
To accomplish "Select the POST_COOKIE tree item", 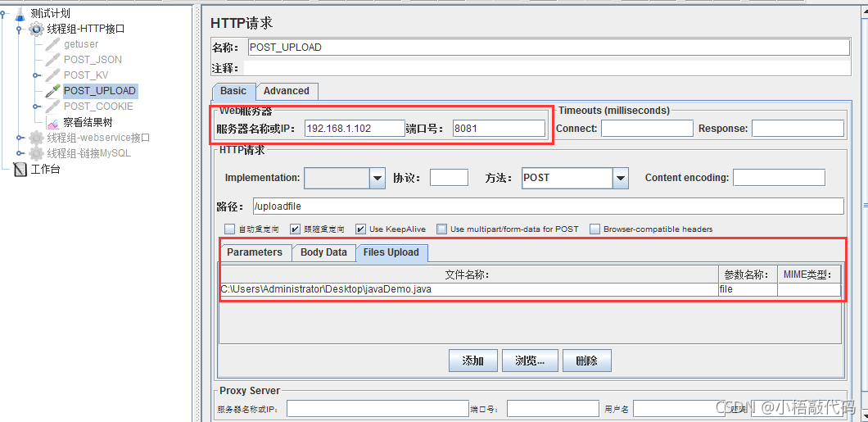I will (98, 107).
